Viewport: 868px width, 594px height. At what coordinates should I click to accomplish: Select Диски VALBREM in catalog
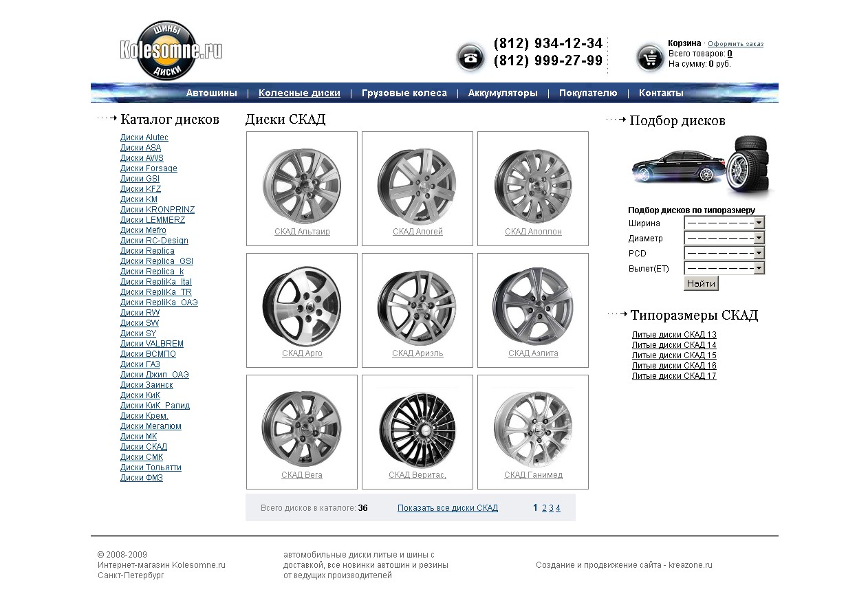pos(152,344)
